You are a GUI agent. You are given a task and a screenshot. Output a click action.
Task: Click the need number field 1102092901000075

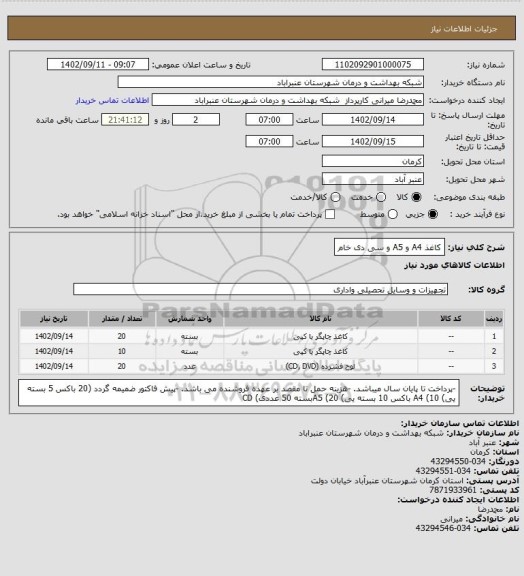pos(373,64)
